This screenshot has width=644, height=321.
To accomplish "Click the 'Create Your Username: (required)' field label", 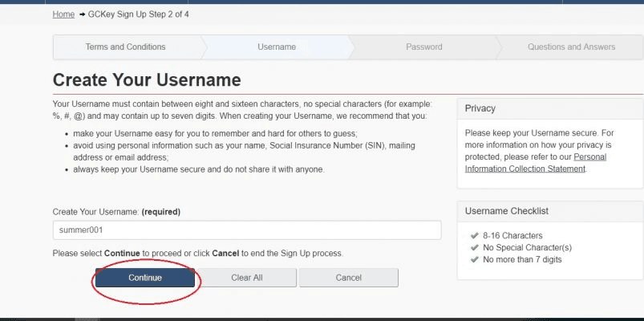I will click(116, 212).
